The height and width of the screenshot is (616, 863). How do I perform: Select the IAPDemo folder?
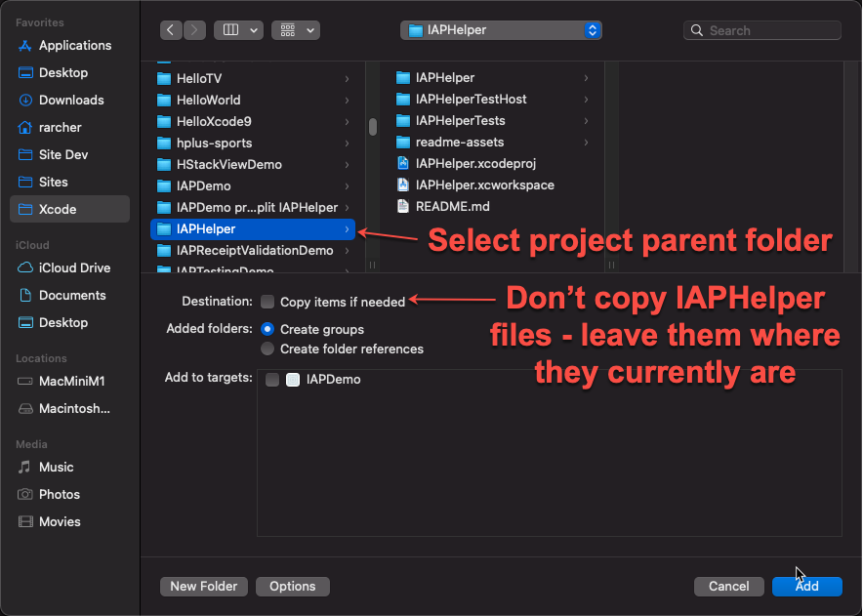coord(253,186)
